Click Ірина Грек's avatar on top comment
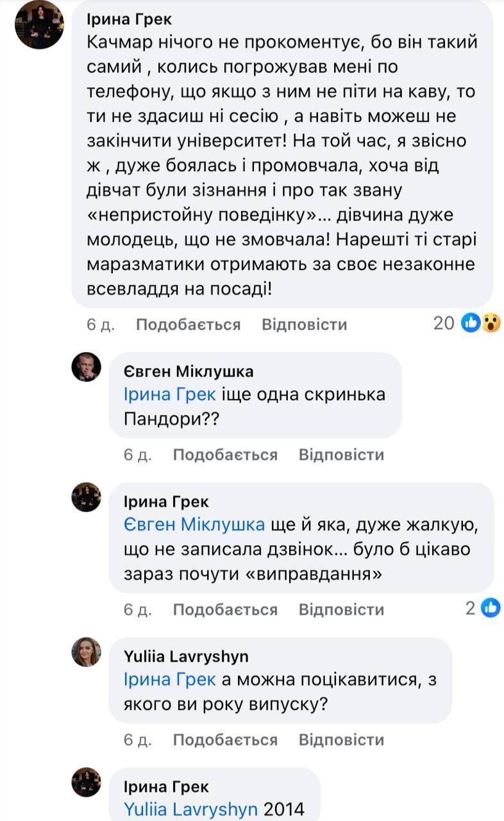Image resolution: width=504 pixels, height=821 pixels. coord(40,24)
